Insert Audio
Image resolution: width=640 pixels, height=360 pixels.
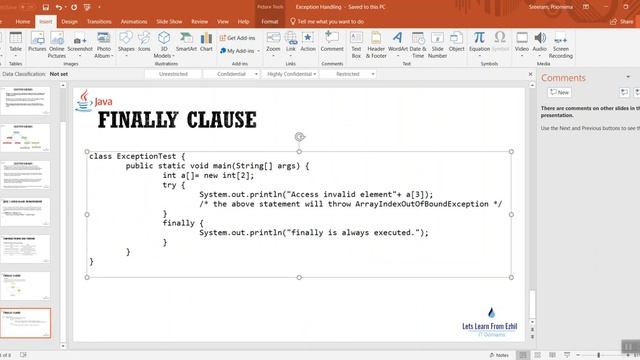pos(540,44)
